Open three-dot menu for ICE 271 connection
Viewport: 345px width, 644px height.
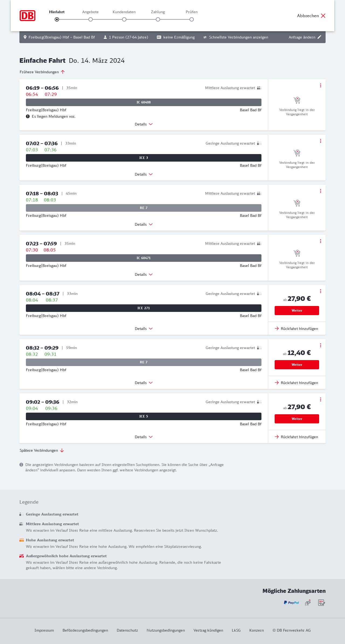320,291
